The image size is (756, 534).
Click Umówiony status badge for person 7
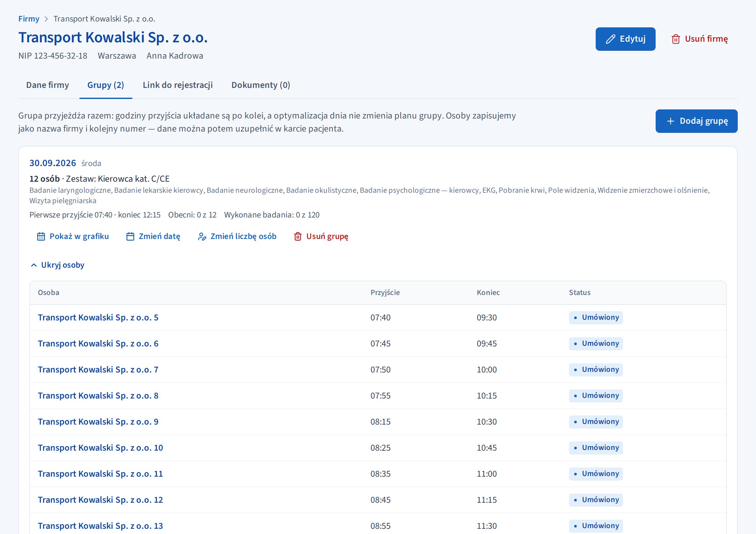(596, 370)
